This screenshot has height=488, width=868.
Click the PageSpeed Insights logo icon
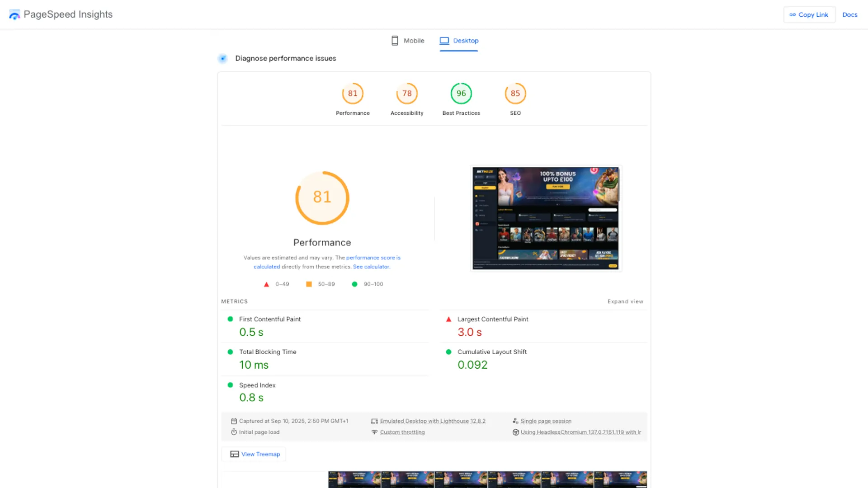tap(14, 14)
